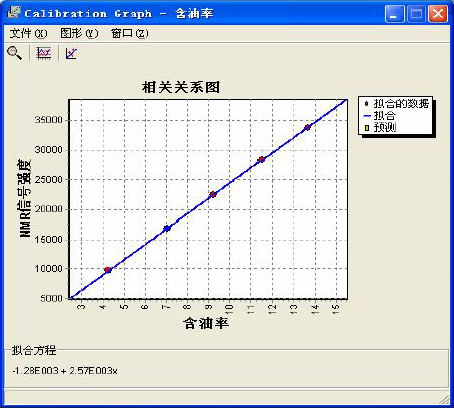Screen dimensions: 454x408
Task: Open the 图形 menu
Action: 79,33
